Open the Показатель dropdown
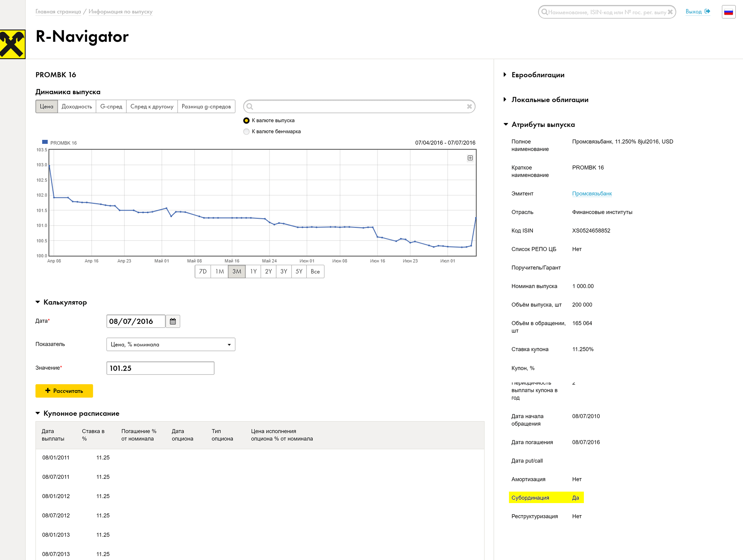Viewport: 743px width, 560px height. 171,344
